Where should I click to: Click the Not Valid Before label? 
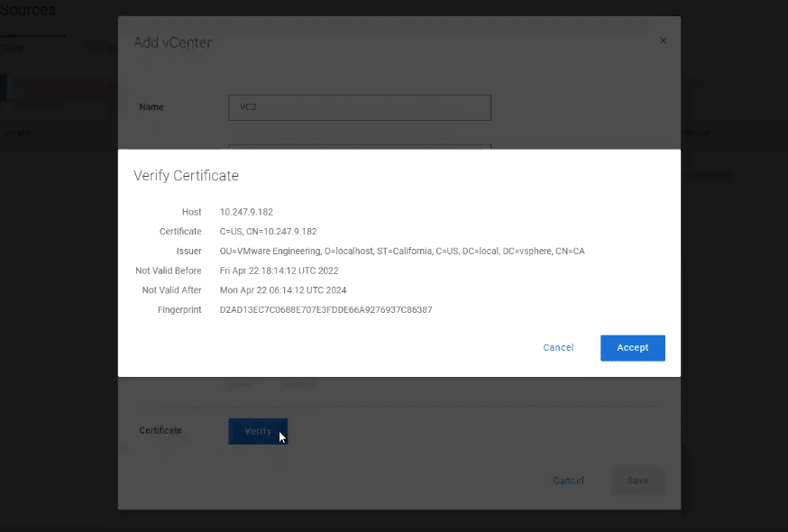click(169, 271)
